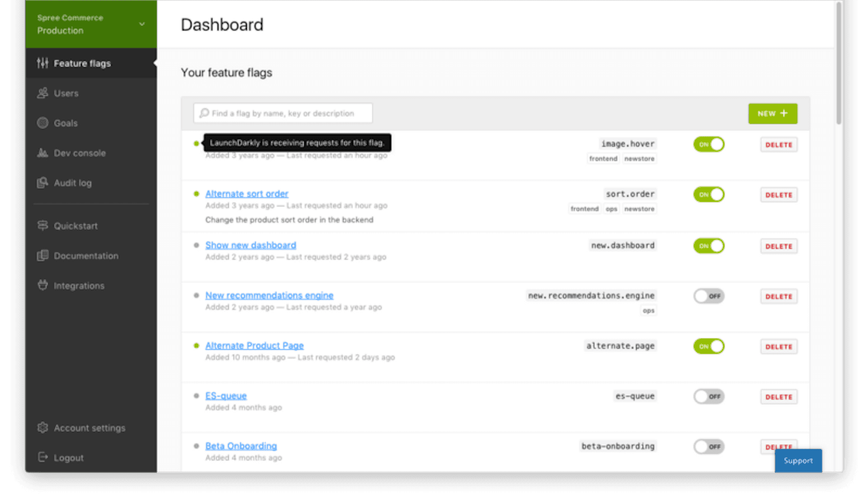Open the Alternate sort order flag
The width and height of the screenshot is (868, 502).
pos(247,194)
